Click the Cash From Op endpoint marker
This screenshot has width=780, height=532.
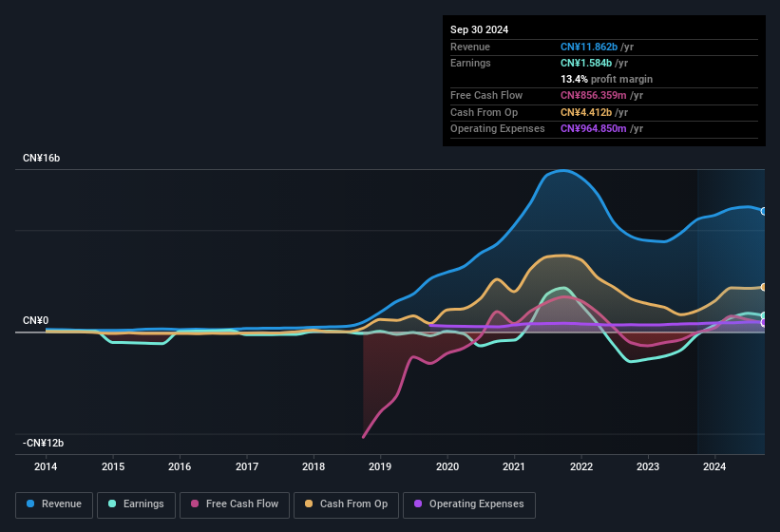764,287
